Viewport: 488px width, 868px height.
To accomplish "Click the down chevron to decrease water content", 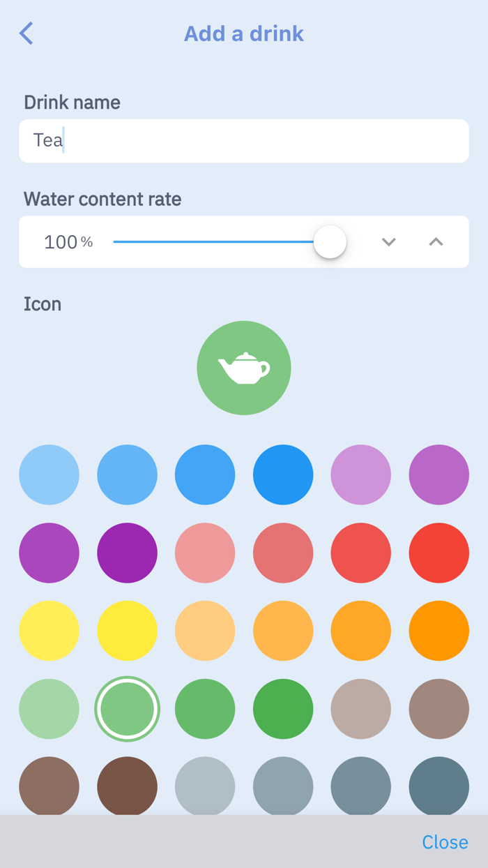I will pyautogui.click(x=388, y=242).
